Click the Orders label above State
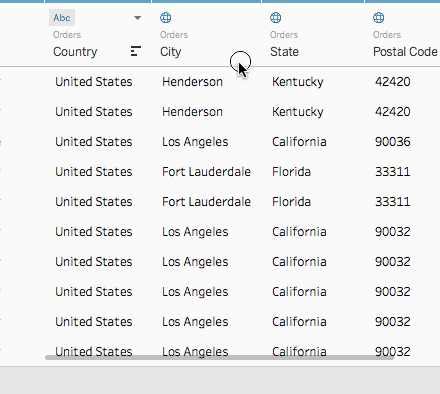Image resolution: width=440 pixels, height=394 pixels. click(284, 35)
